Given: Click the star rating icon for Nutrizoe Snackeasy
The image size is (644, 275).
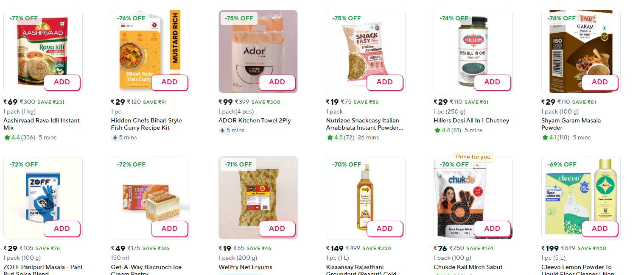Looking at the screenshot, I should (330, 137).
